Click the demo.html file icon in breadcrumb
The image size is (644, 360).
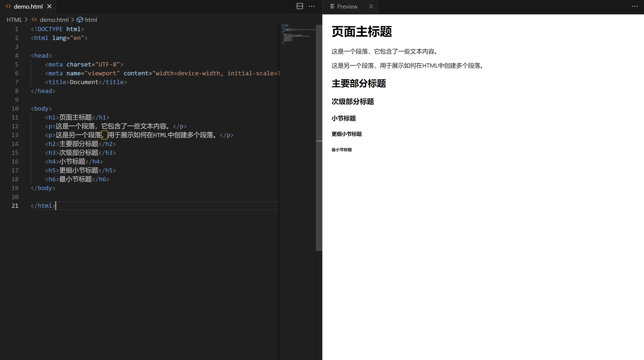pyautogui.click(x=34, y=20)
